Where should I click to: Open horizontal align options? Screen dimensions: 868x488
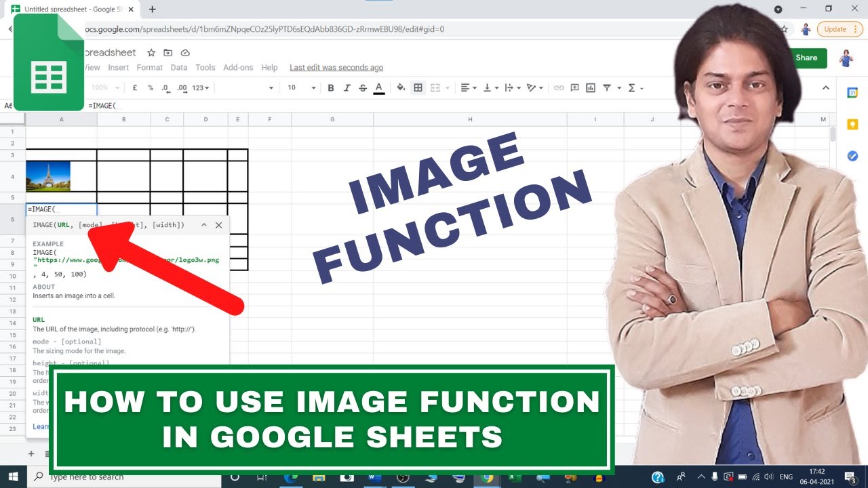468,88
